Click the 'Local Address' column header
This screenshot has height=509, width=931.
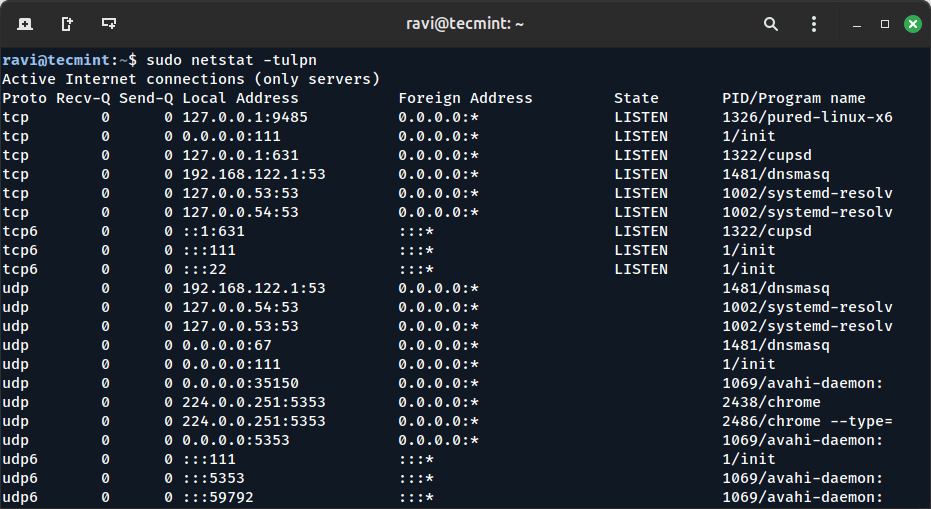pos(240,98)
